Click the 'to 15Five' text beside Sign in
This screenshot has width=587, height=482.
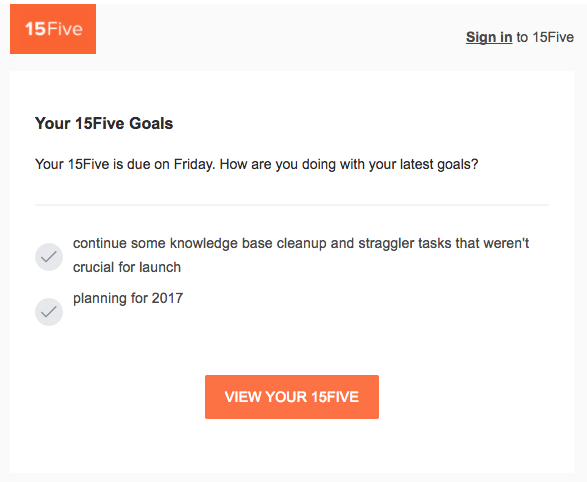(x=545, y=37)
